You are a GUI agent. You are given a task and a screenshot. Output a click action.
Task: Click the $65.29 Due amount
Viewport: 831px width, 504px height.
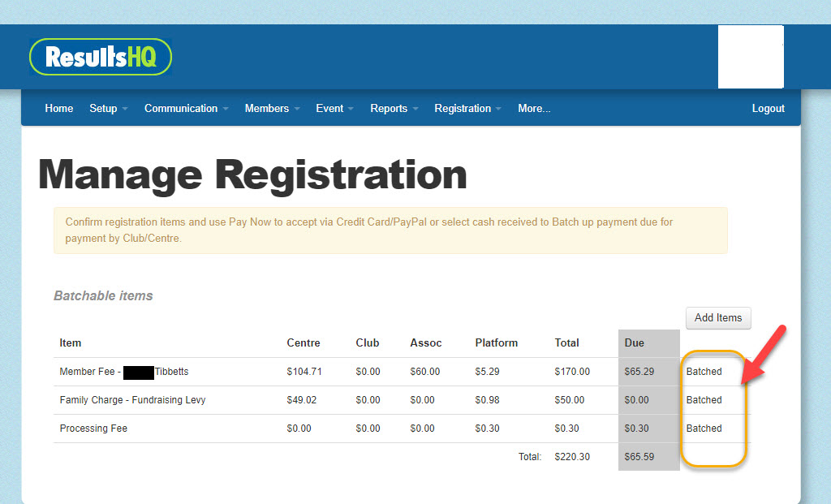[639, 372]
